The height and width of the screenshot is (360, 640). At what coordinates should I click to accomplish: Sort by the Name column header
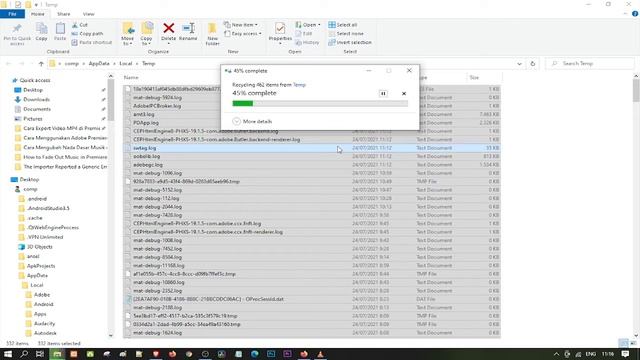click(x=131, y=77)
